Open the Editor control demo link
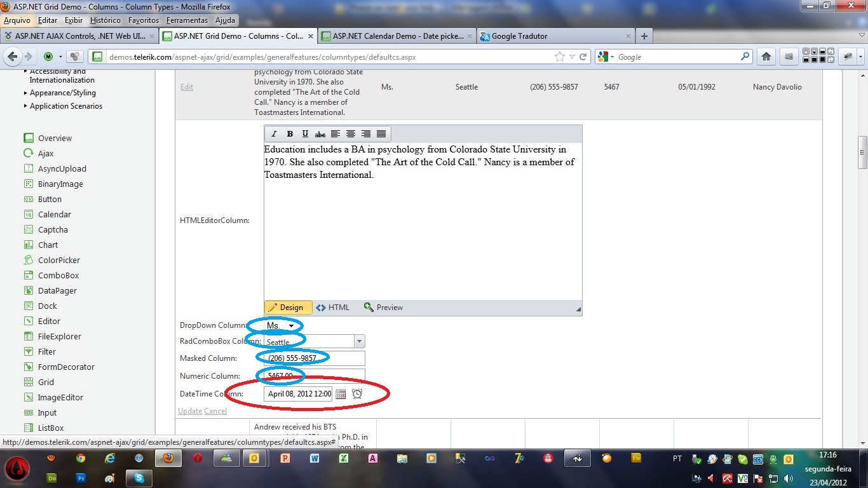Image resolution: width=868 pixels, height=488 pixels. (x=49, y=322)
